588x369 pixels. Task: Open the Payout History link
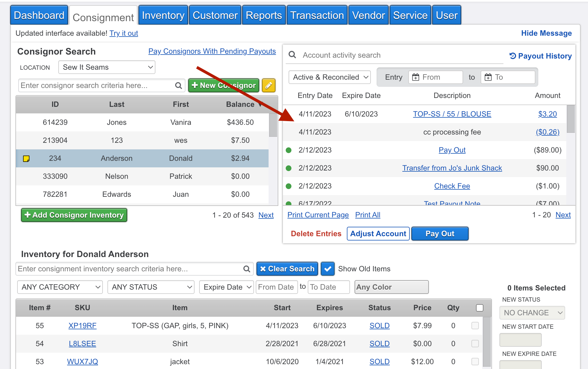point(541,56)
